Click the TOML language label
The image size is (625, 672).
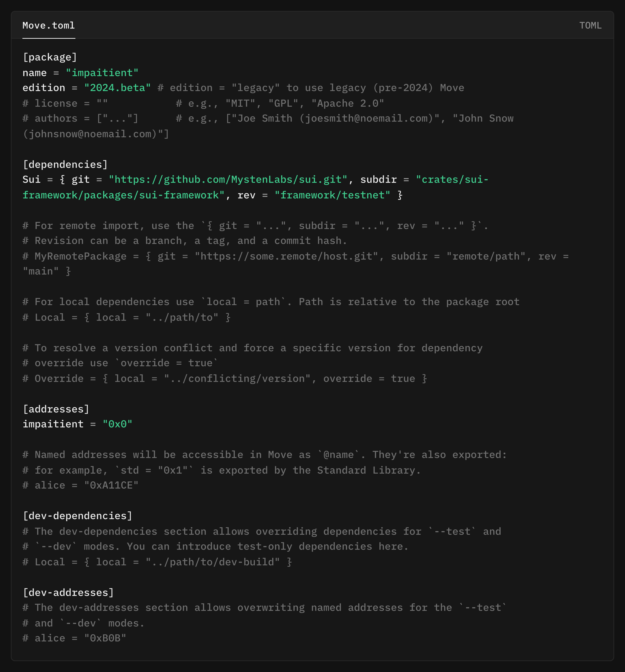tap(590, 25)
